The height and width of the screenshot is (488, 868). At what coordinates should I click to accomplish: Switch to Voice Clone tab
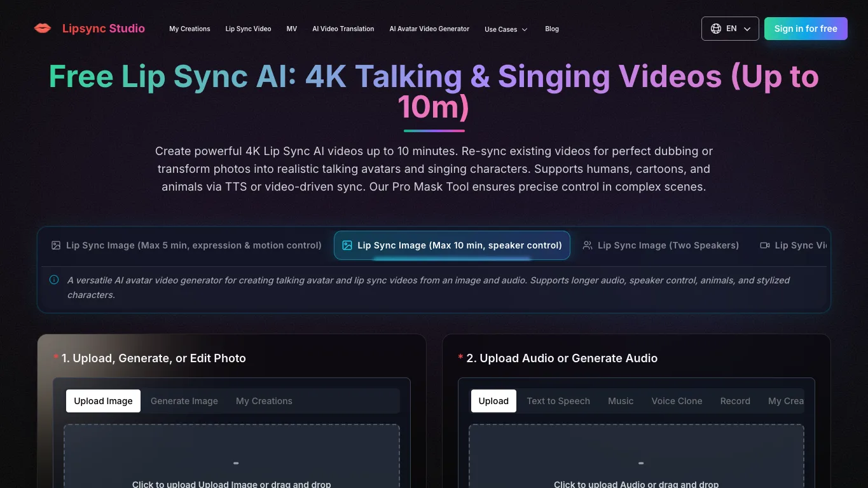tap(677, 401)
